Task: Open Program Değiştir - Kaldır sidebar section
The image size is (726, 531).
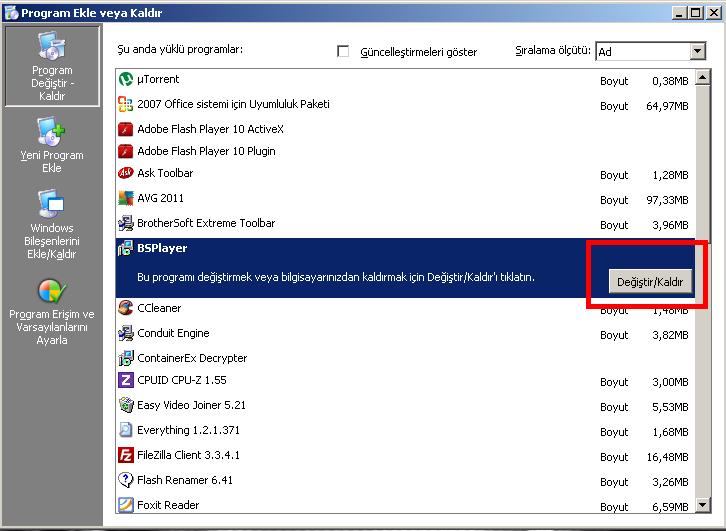Action: click(52, 66)
